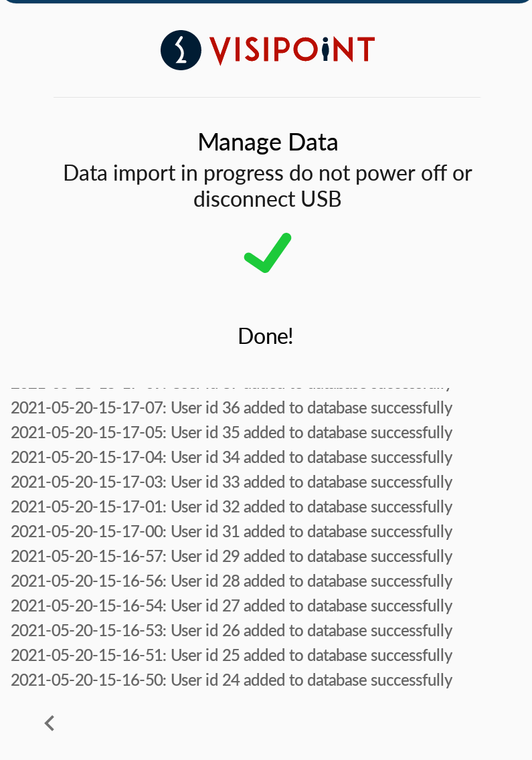Click the back arrow chevron
Viewport: 532px width, 760px height.
pyautogui.click(x=50, y=723)
